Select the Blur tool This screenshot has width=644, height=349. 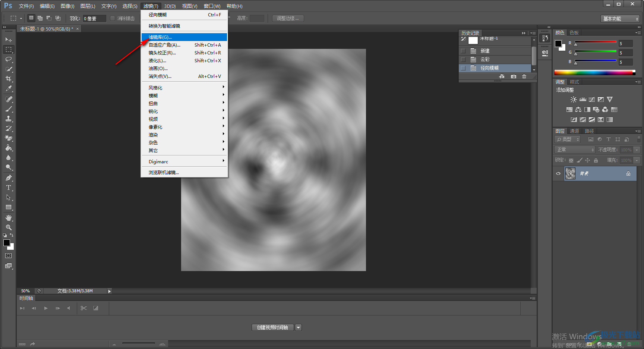pyautogui.click(x=9, y=157)
